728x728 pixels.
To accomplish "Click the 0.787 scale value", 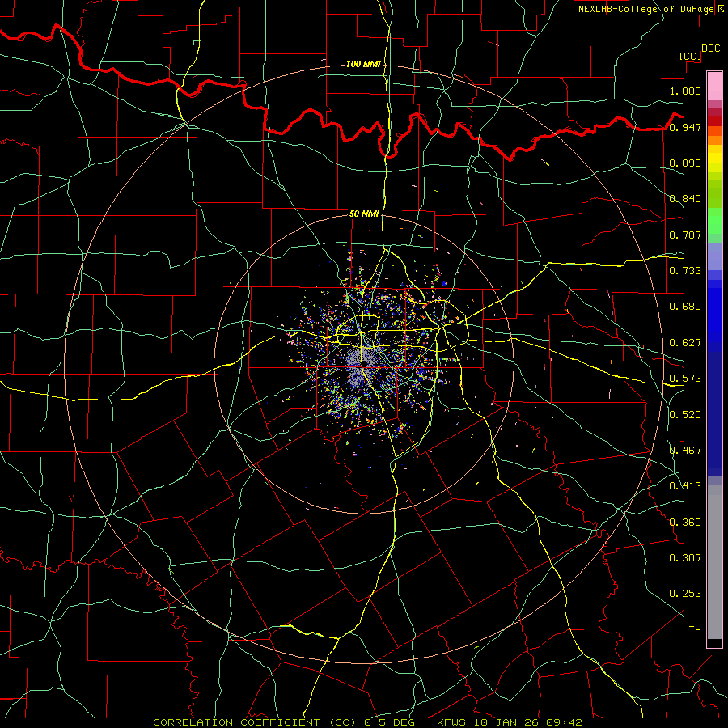I will point(685,235).
